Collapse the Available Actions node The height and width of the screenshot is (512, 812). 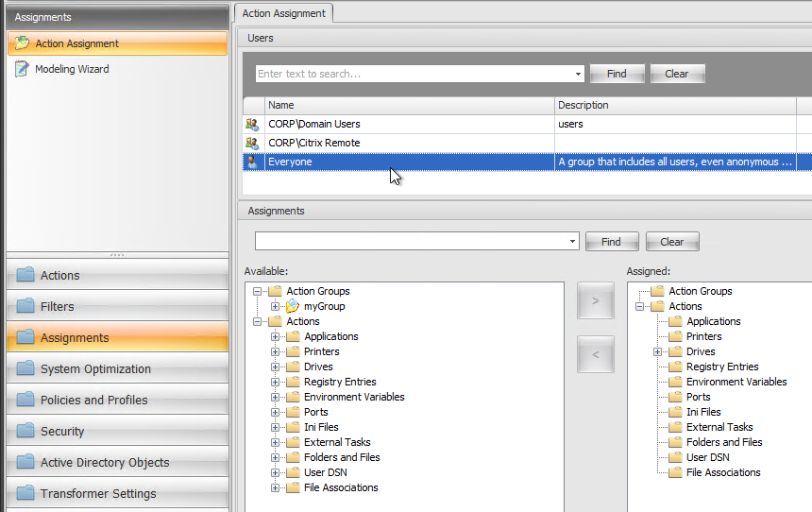pos(257,321)
